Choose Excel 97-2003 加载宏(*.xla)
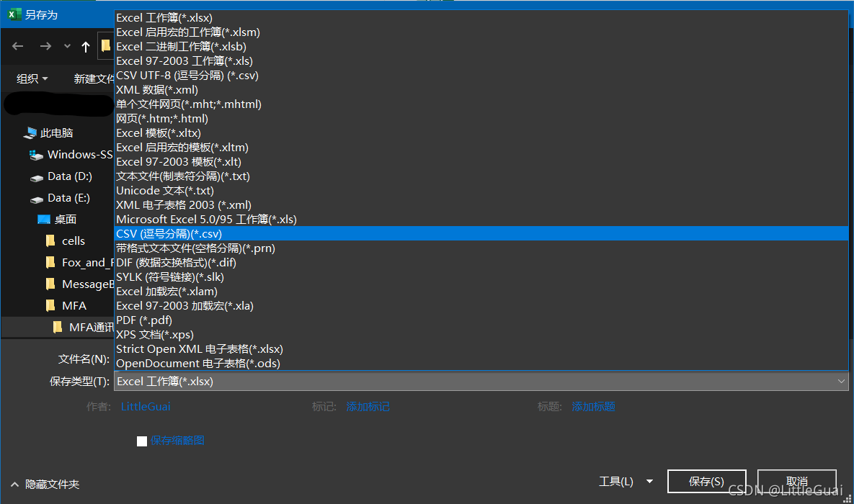 point(481,307)
